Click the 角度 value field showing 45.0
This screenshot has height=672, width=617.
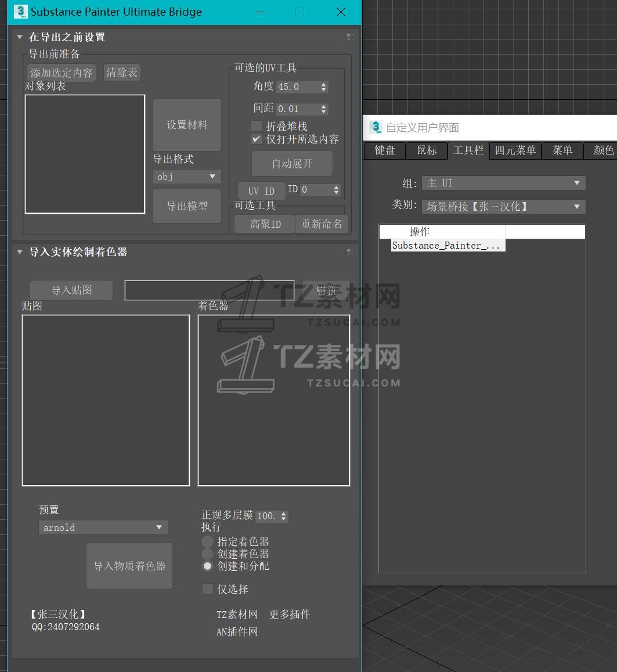coord(297,87)
